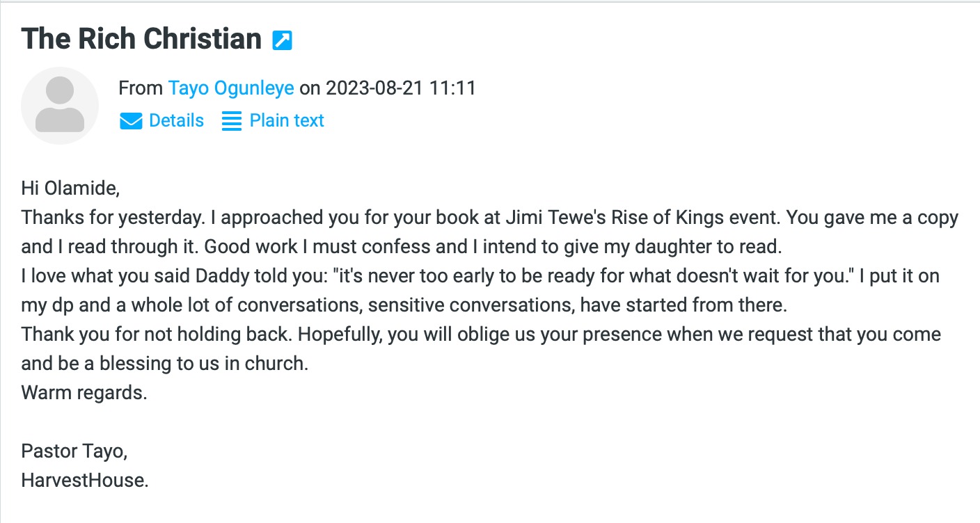Click the lines icon beside Plain text

[x=231, y=121]
